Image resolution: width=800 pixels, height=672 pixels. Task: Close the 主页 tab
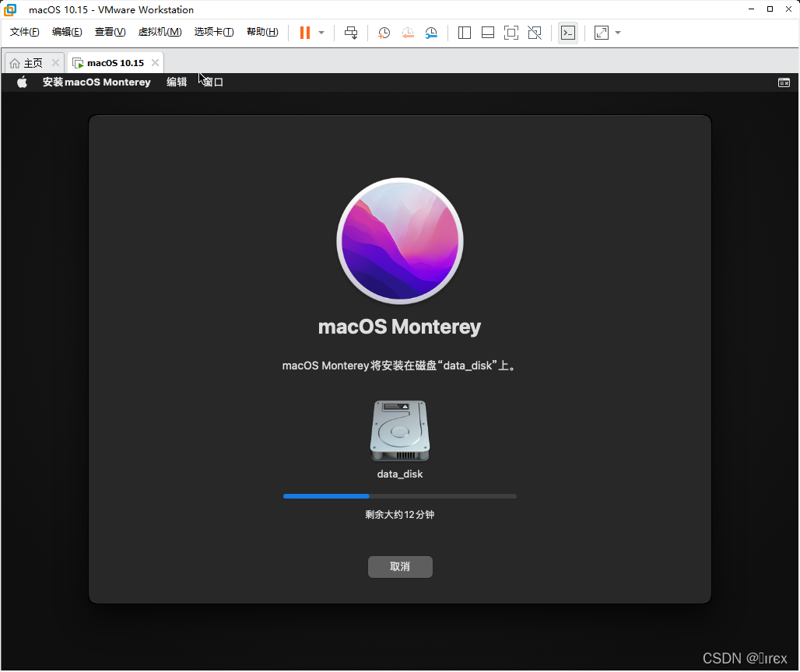click(x=55, y=63)
